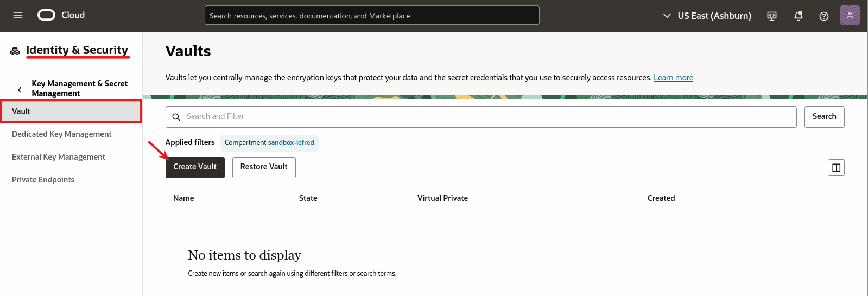The image size is (868, 296).
Task: Open Private Endpoints page
Action: click(43, 180)
